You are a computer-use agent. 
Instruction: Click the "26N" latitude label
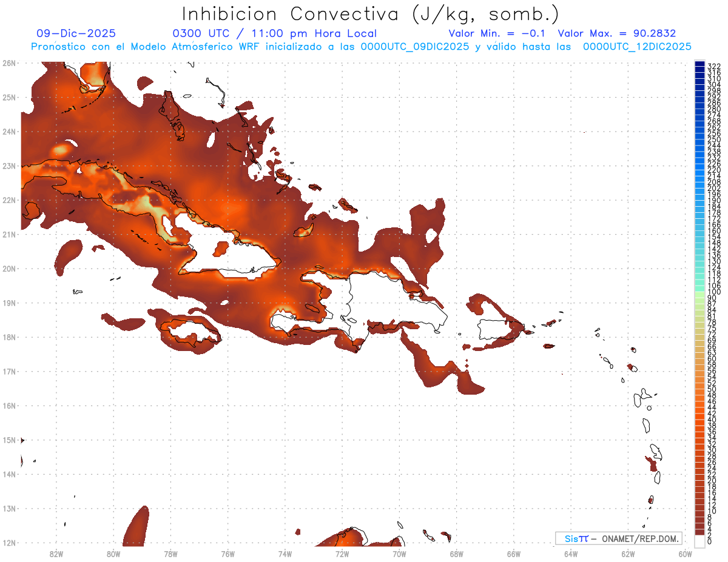[8, 63]
